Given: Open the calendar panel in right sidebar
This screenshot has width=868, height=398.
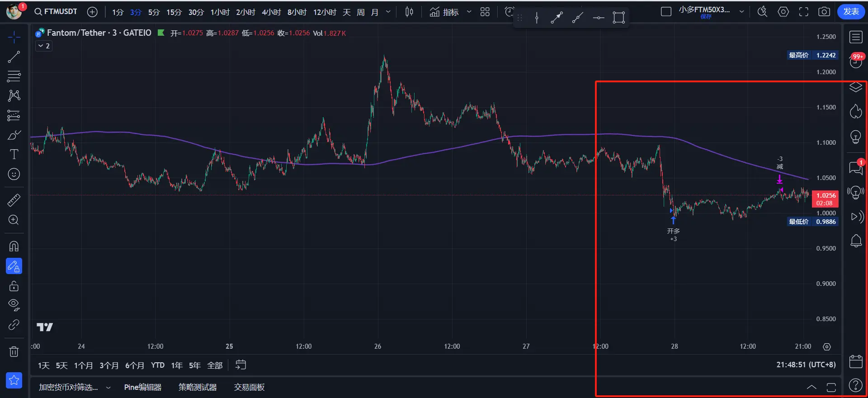Looking at the screenshot, I should (856, 361).
